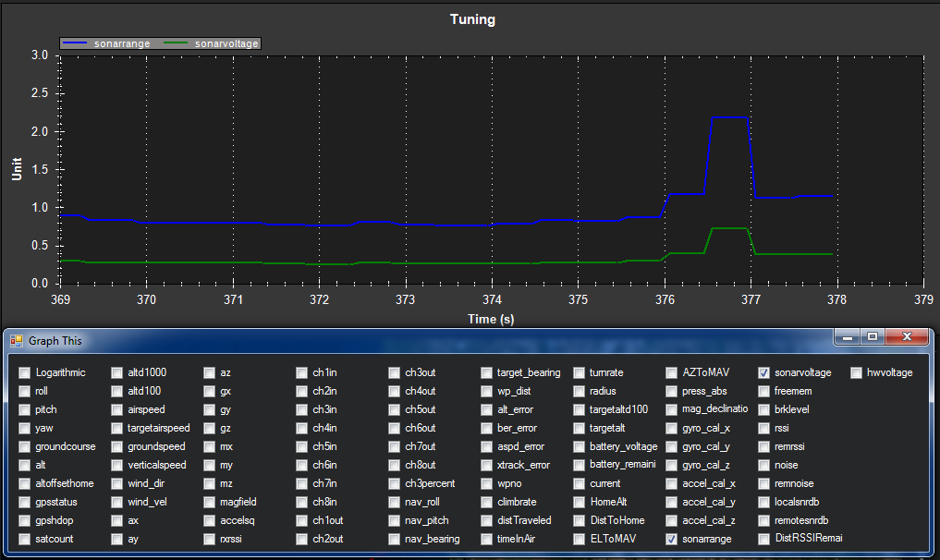Minimize the Graph This window
Viewport: 940px width, 560px height.
coord(848,338)
